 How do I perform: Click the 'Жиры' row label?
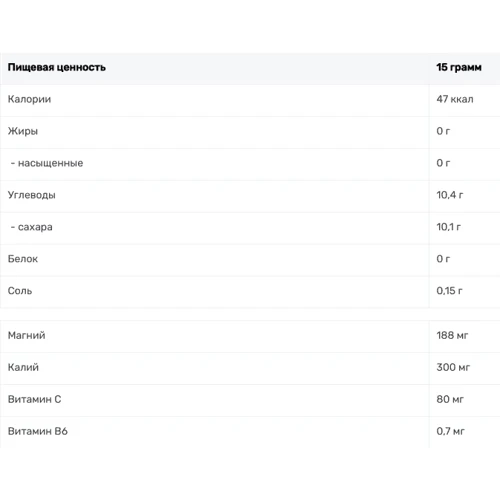pos(23,131)
